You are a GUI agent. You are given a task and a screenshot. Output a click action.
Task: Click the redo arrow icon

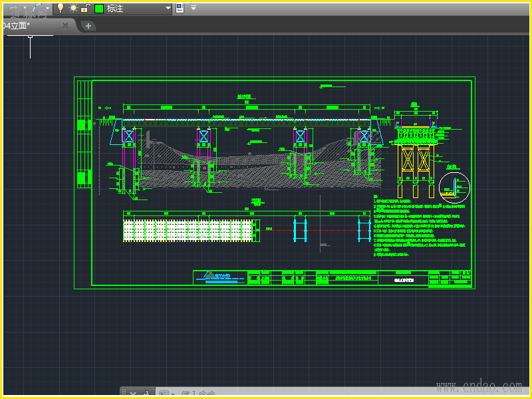pos(15,9)
